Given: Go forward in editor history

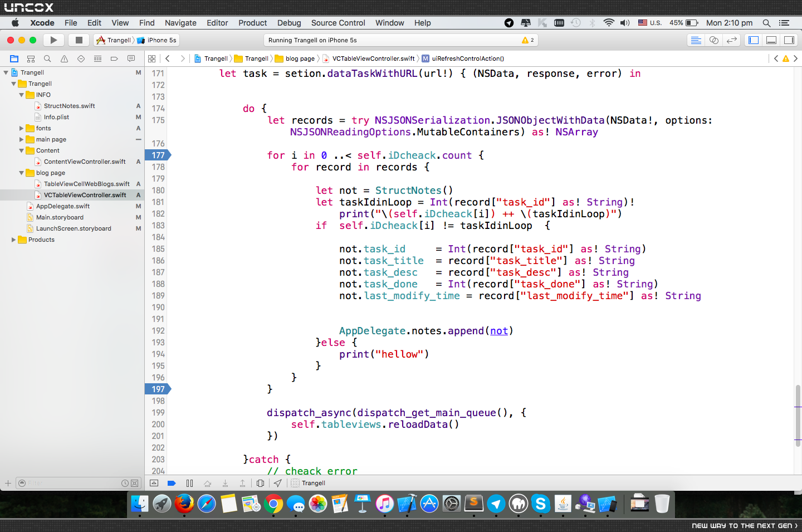Looking at the screenshot, I should [183, 58].
